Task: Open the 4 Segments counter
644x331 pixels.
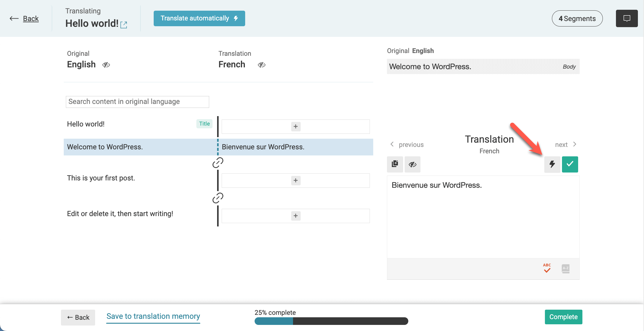Action: 577,19
